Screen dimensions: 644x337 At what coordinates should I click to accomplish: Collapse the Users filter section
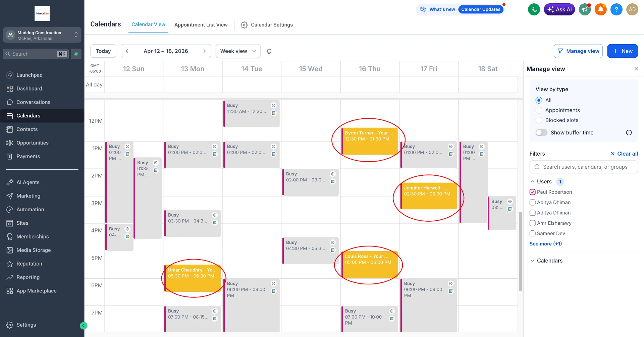[x=532, y=181]
